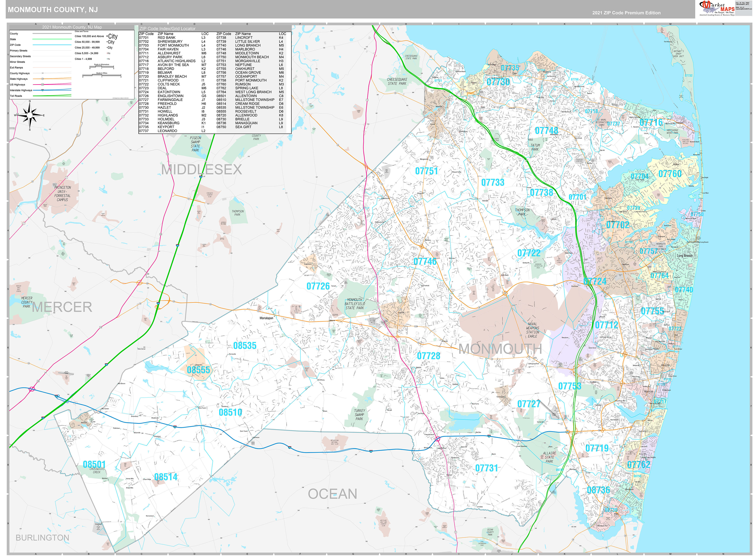Click the 07748 ZIP label on the map
The image size is (756, 556).
546,131
